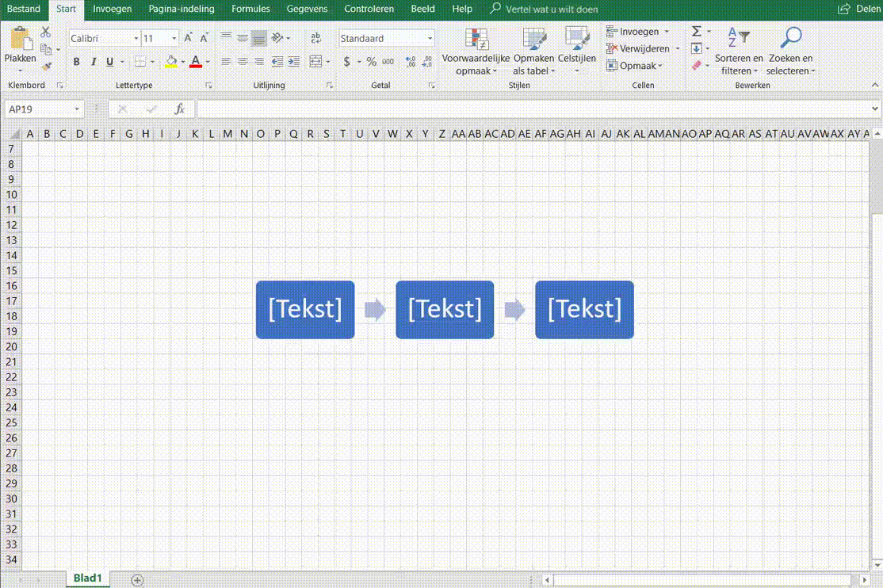Screen dimensions: 883x588
Task: Toggle italic formatting
Action: coord(94,61)
